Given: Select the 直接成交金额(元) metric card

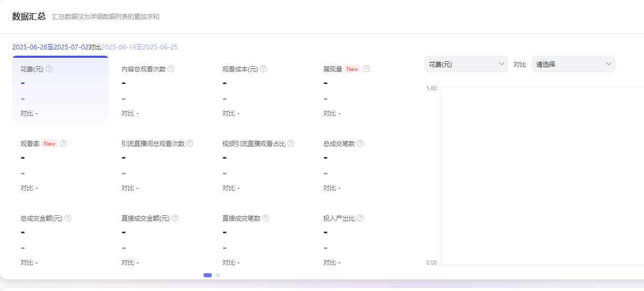Looking at the screenshot, I should tap(161, 240).
